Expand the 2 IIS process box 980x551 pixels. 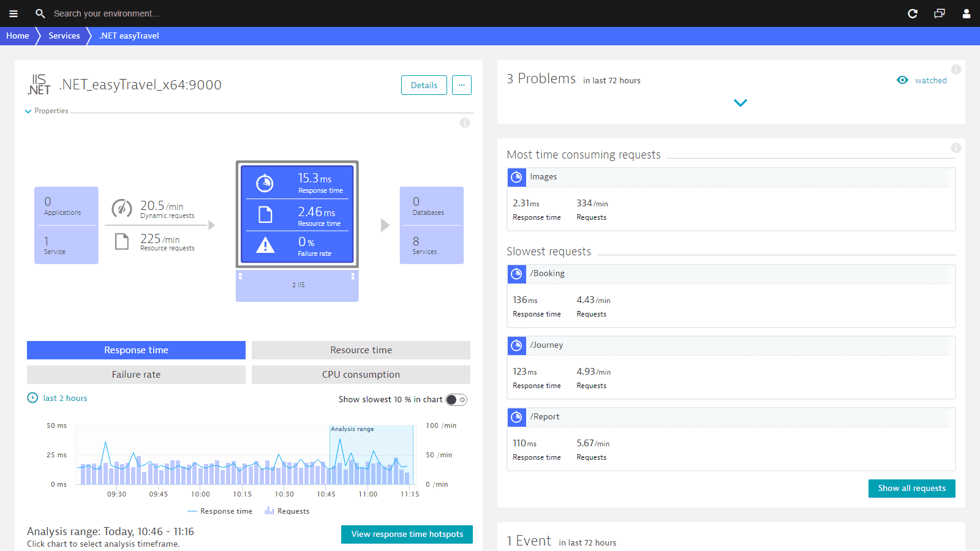pos(297,285)
